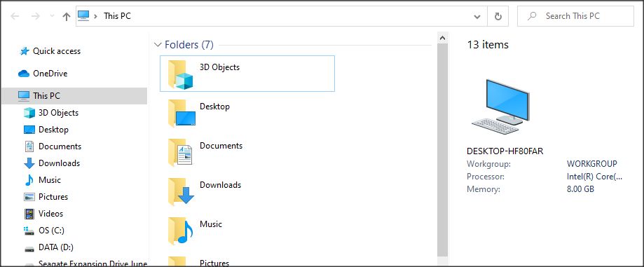Click the large Music folder icon
This screenshot has width=644, height=267.
pos(181,231)
